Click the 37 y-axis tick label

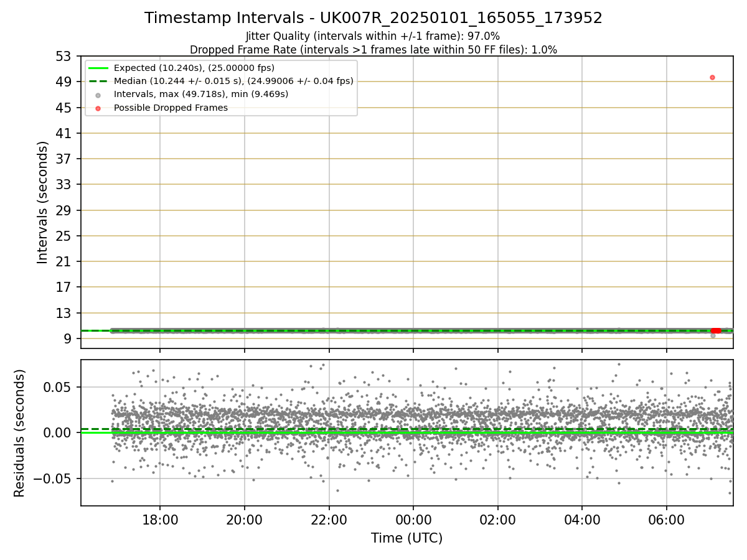[65, 159]
